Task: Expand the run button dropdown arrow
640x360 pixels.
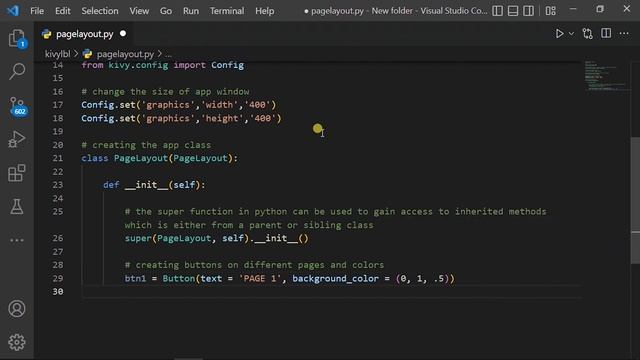Action: (571, 33)
